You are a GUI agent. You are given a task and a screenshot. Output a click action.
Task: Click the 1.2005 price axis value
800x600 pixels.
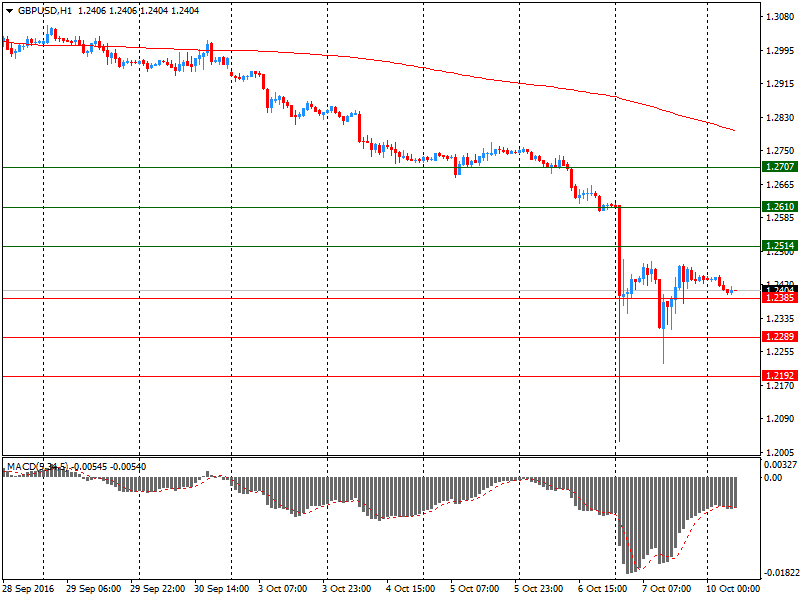780,453
